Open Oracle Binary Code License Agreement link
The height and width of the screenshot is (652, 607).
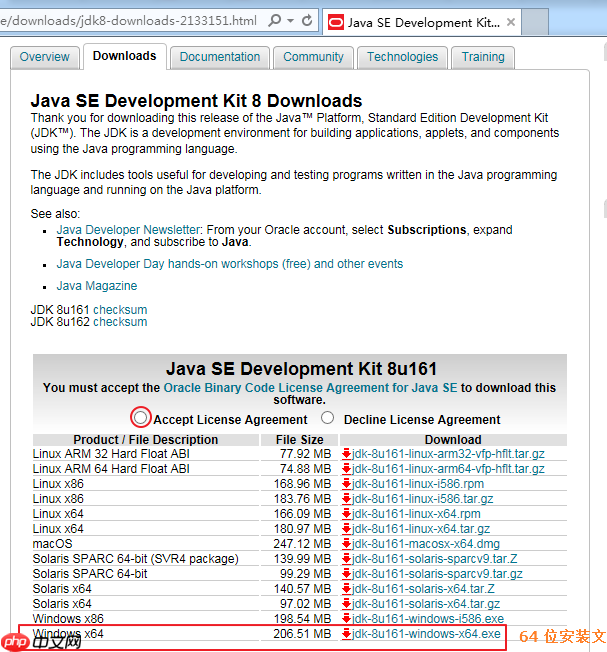(310, 388)
